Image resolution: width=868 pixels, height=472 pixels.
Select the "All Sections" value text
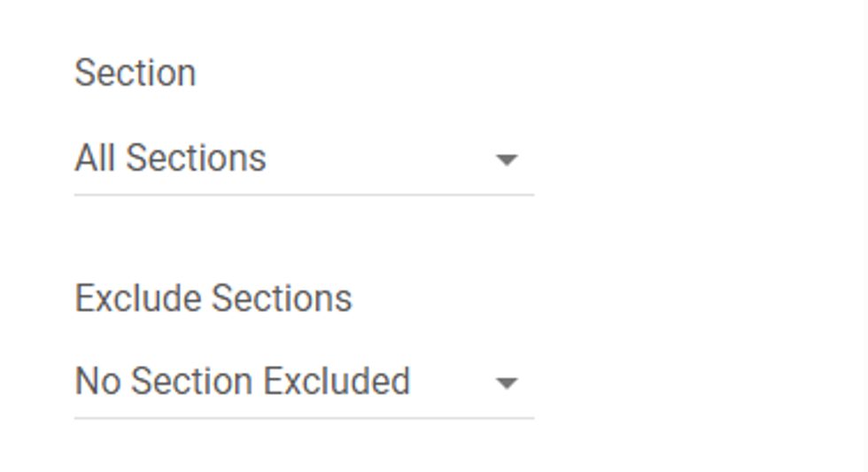[x=170, y=159]
